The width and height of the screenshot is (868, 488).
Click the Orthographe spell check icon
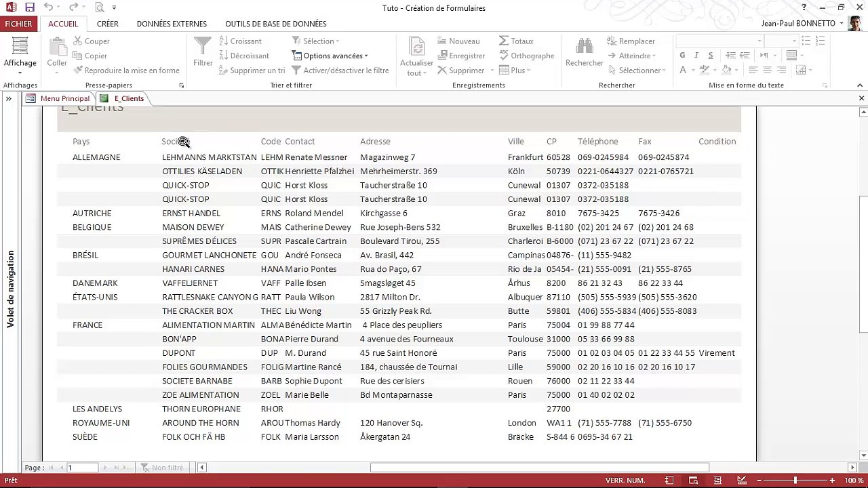(504, 56)
